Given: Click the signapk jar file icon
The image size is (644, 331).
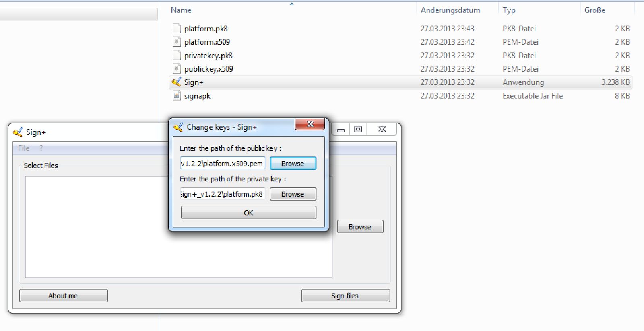Looking at the screenshot, I should [x=176, y=95].
